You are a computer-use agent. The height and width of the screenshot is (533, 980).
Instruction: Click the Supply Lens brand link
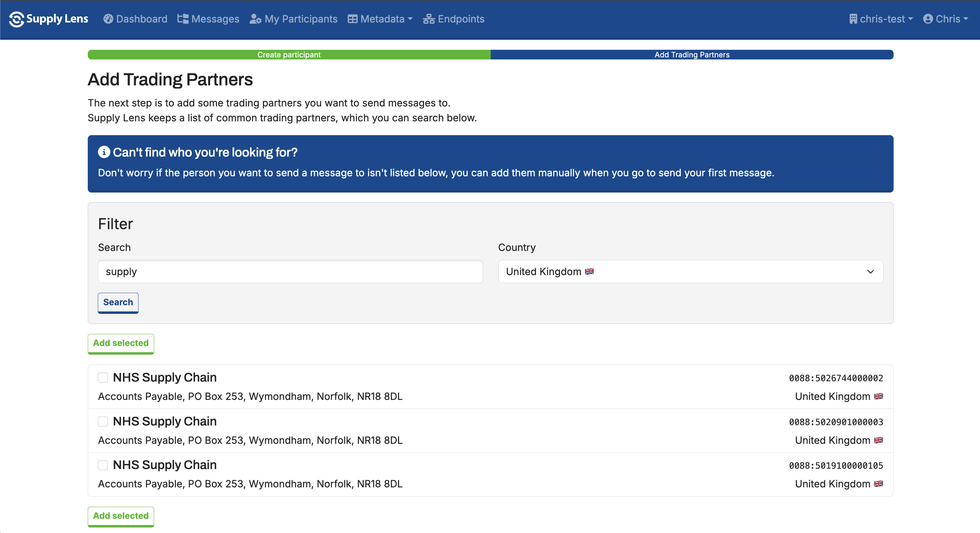49,19
